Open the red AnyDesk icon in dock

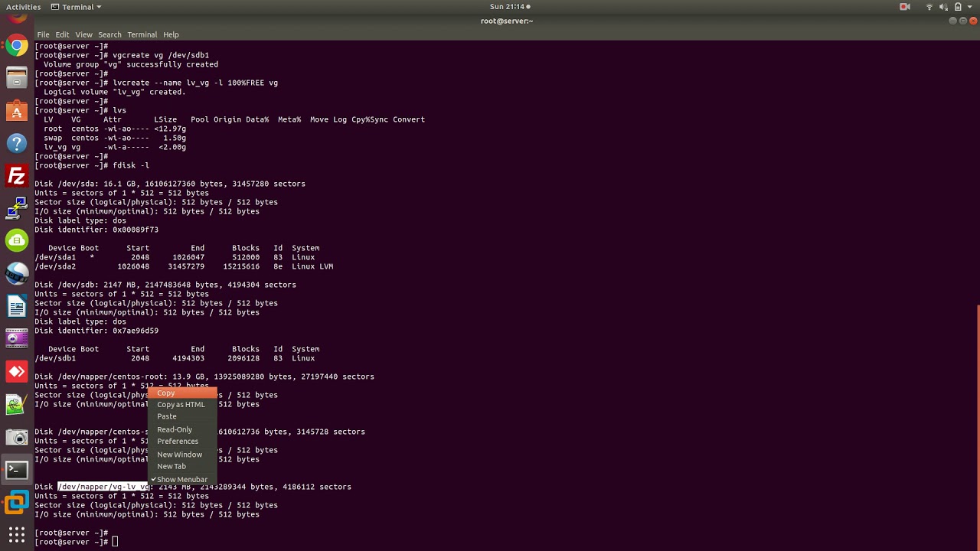pos(16,371)
